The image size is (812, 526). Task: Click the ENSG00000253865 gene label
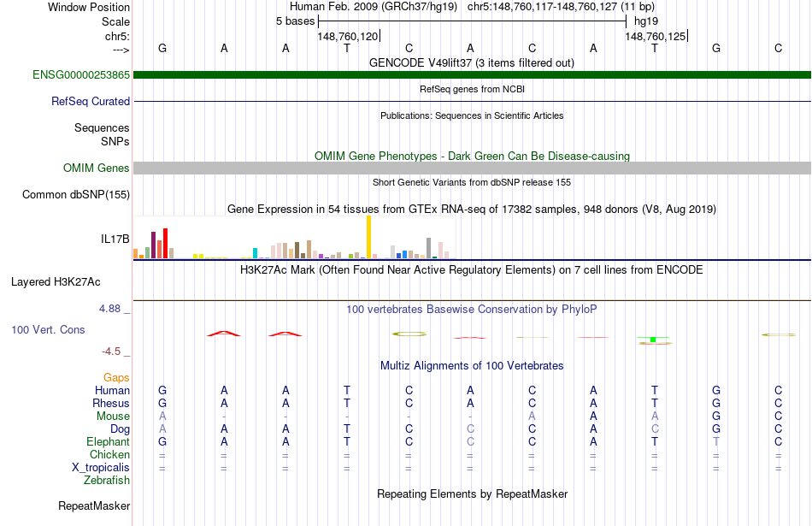click(81, 74)
